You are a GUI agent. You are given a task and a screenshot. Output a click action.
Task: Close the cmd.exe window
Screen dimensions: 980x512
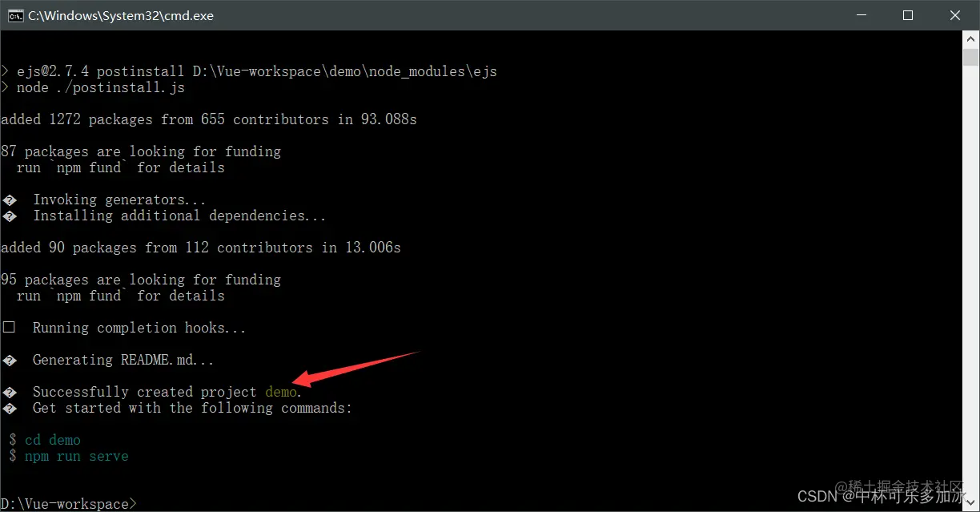955,15
